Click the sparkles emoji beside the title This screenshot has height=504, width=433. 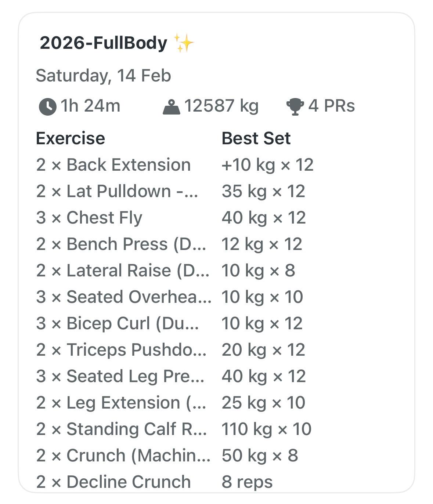pyautogui.click(x=184, y=43)
